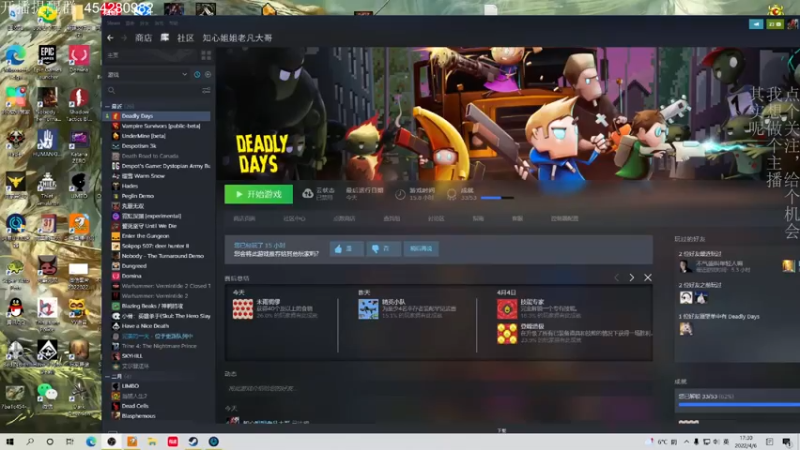Image resolution: width=800 pixels, height=450 pixels.
Task: Click the cloud sync status icon
Action: tap(308, 194)
